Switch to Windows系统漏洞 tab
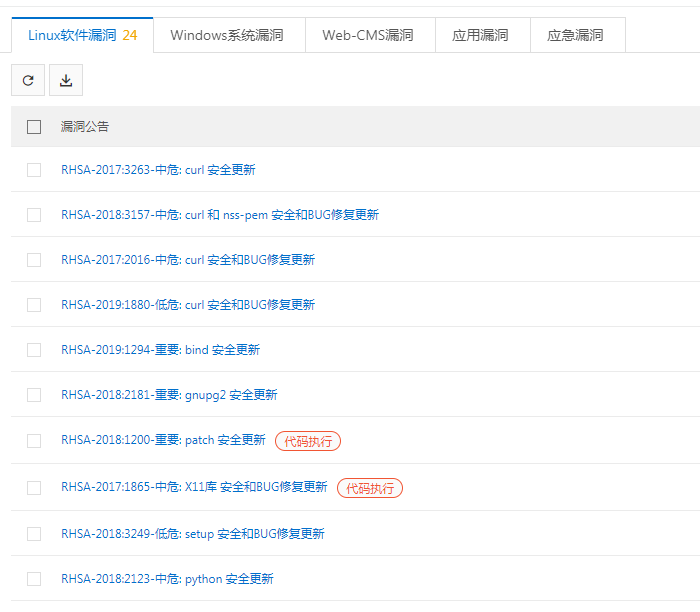 point(226,35)
